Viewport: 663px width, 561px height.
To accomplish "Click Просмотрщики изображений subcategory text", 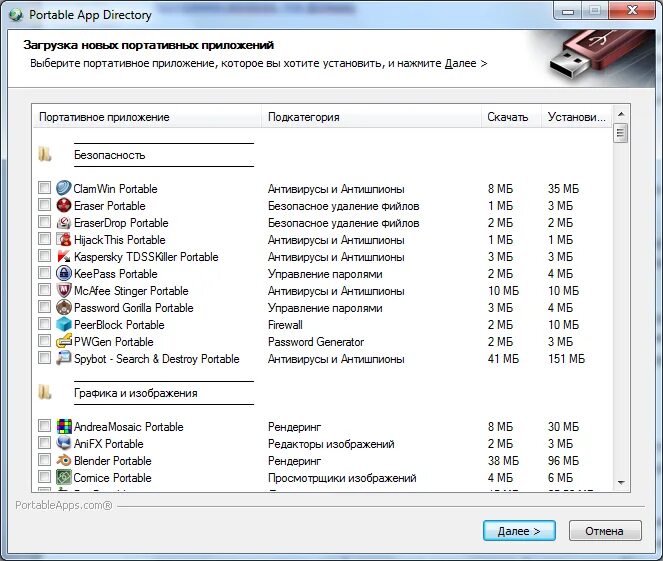I will pos(342,478).
